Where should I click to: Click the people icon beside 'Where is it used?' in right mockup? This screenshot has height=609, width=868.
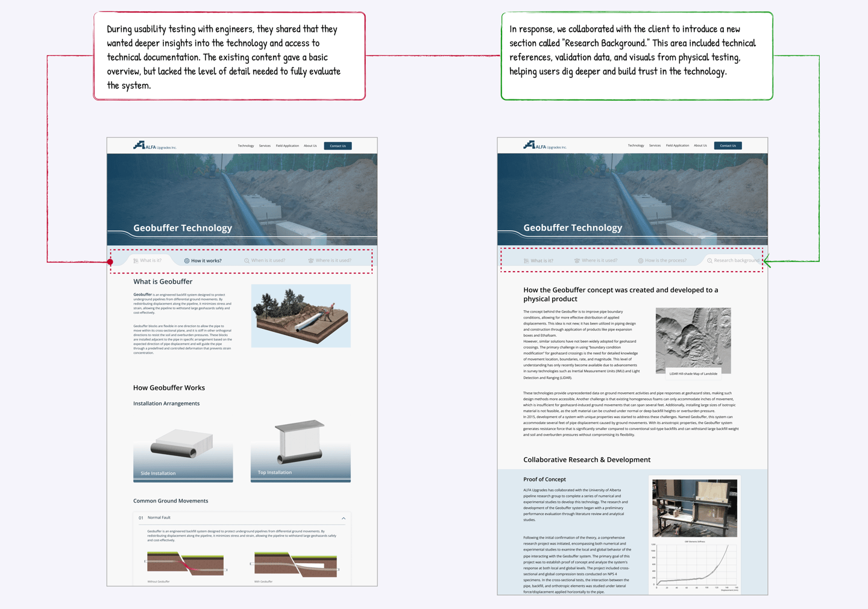(577, 261)
